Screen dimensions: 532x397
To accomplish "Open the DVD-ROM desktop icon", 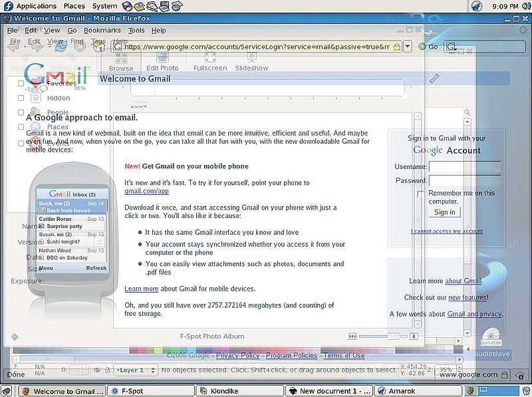I will (491, 336).
